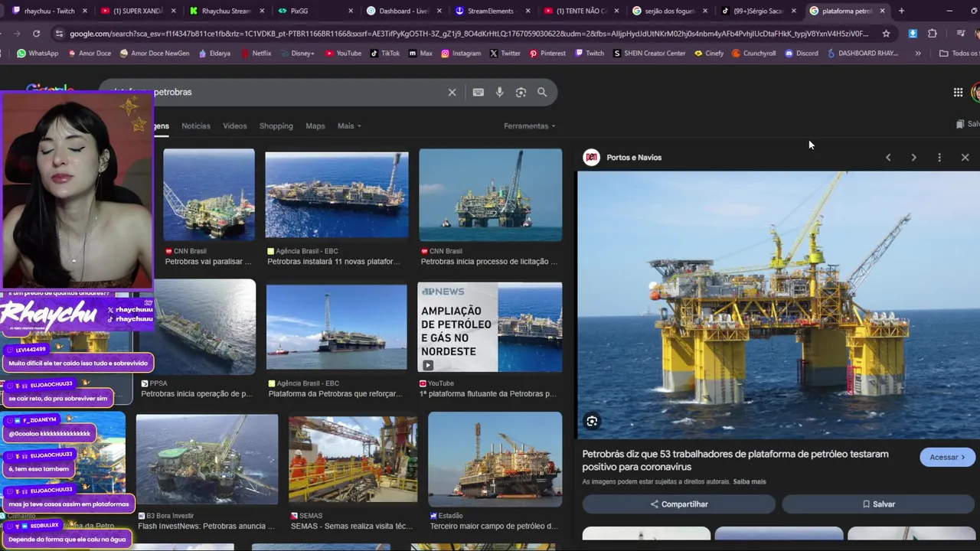Image resolution: width=980 pixels, height=551 pixels.
Task: Open the YouTube bookmark
Action: pyautogui.click(x=343, y=54)
